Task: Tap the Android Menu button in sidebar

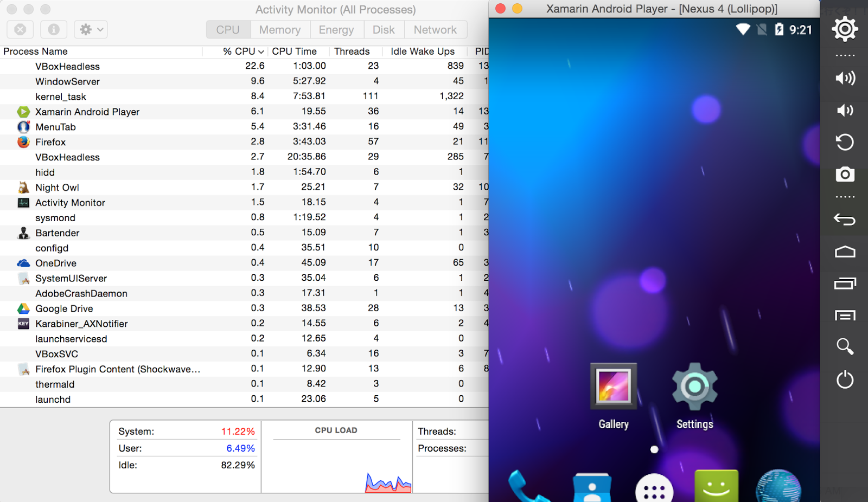Action: coord(845,316)
